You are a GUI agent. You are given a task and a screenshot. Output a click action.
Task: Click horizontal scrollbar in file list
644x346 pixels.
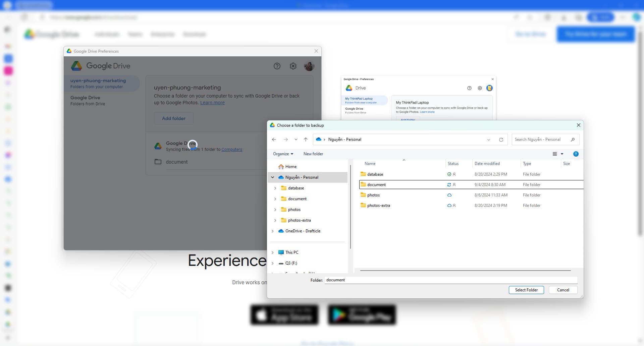click(465, 270)
